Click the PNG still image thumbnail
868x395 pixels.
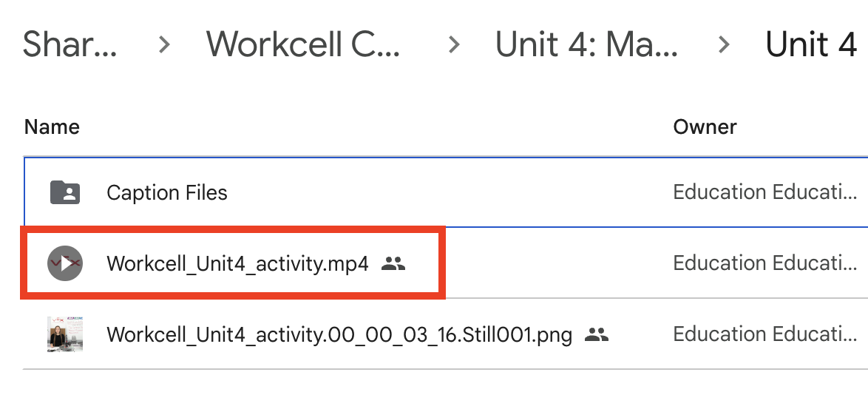[x=65, y=334]
